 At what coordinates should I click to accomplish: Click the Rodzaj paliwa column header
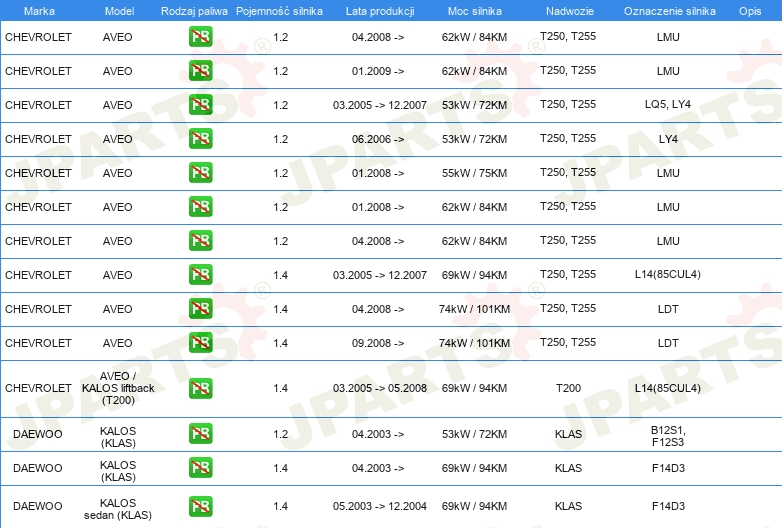194,11
